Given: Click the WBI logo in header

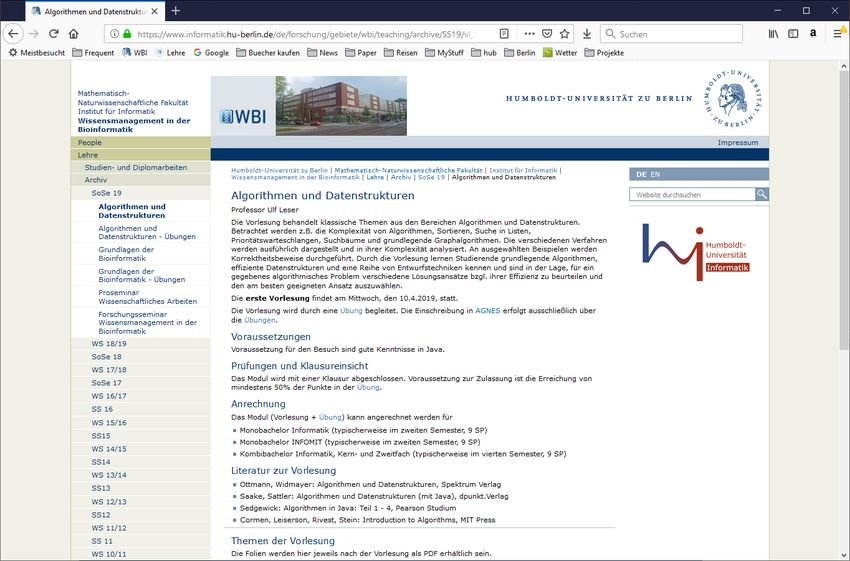Looking at the screenshot, I should pos(243,116).
